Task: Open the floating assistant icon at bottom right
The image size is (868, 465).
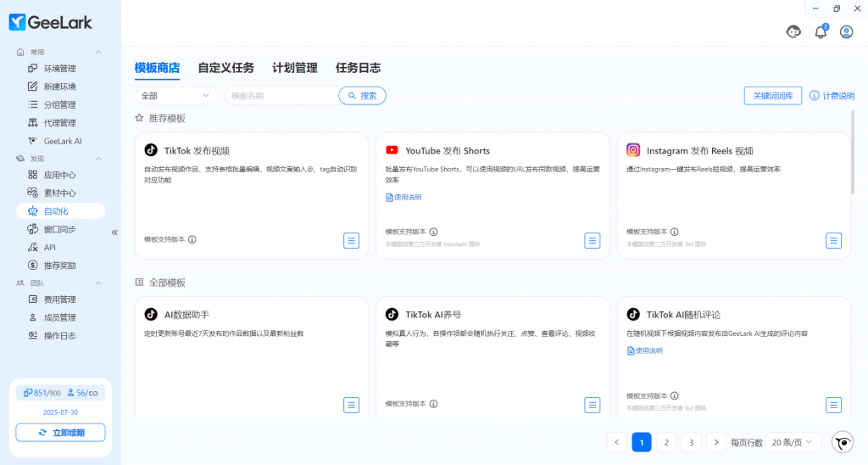Action: pyautogui.click(x=843, y=442)
